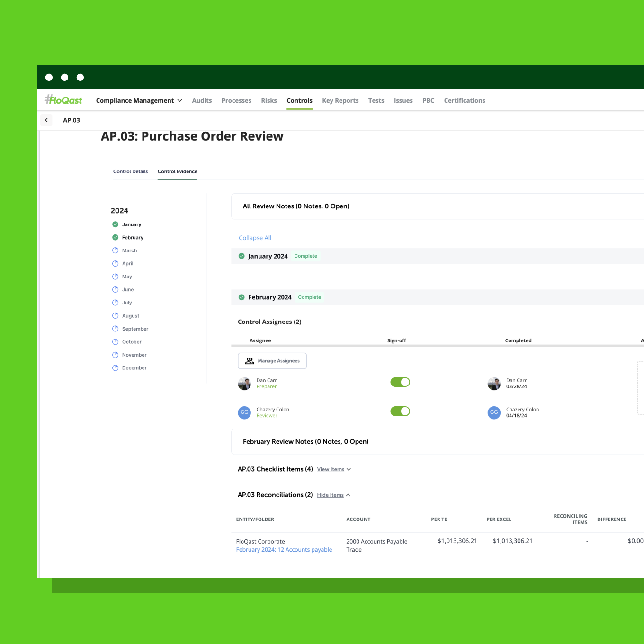The image size is (644, 644).
Task: Open February 2024: 12 Accounts payable link
Action: pyautogui.click(x=284, y=550)
